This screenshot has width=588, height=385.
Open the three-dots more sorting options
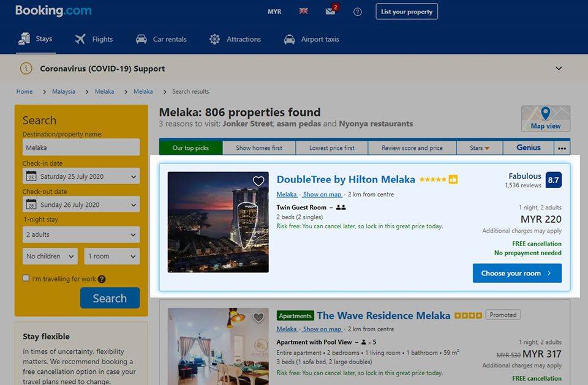(562, 148)
